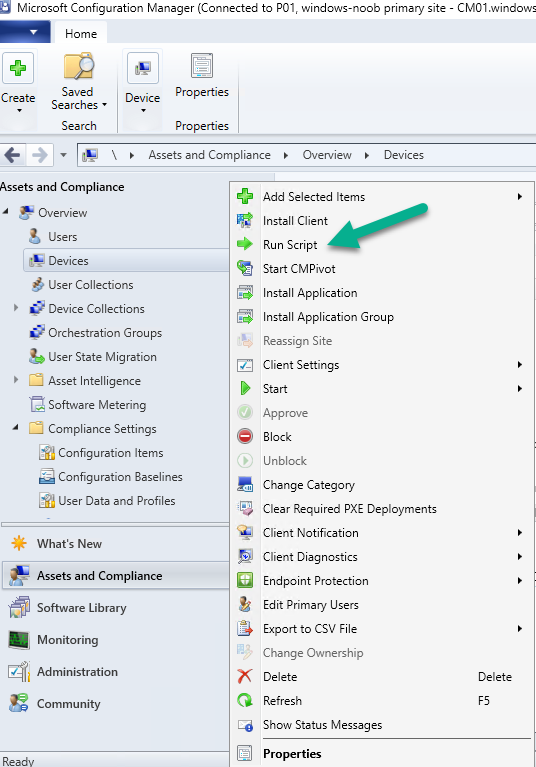536x767 pixels.
Task: Click the Back navigation arrow
Action: coord(12,155)
